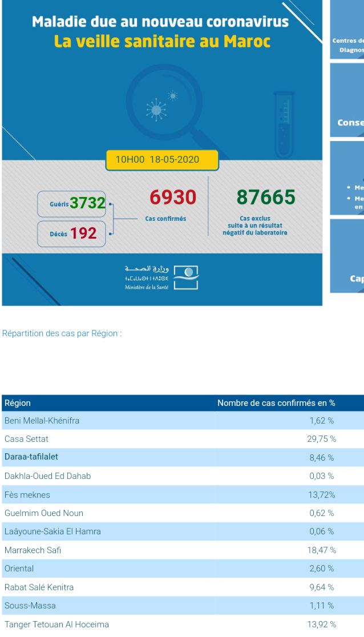Click the Cas confirmés label

[x=166, y=219]
